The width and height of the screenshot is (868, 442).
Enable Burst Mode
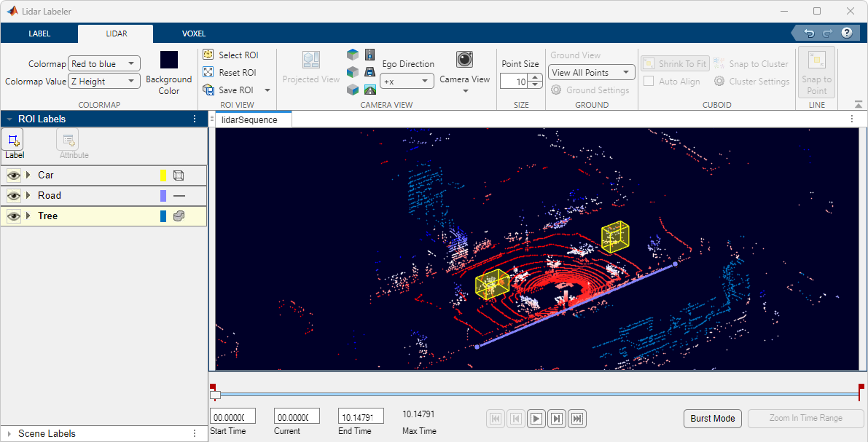712,419
